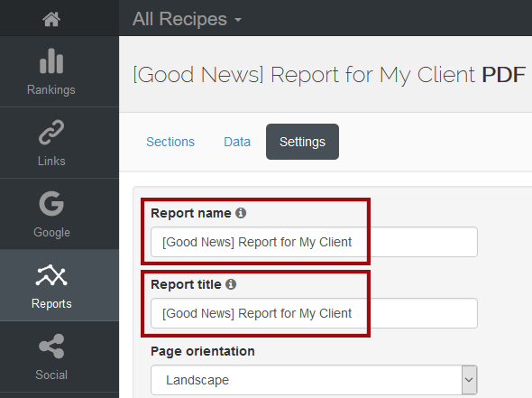
Task: Open the Google G icon
Action: [x=51, y=203]
